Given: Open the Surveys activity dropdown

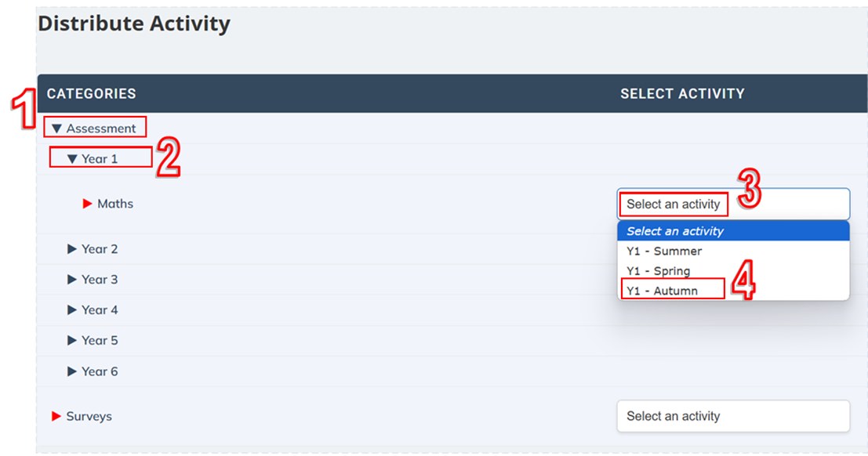Looking at the screenshot, I should (x=732, y=416).
